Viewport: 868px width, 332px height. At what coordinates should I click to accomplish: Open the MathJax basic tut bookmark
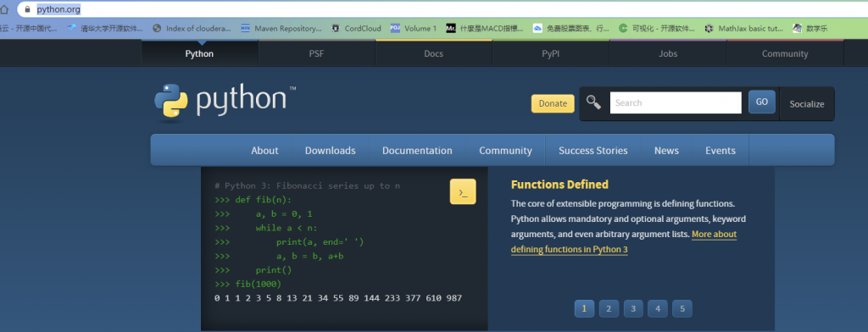743,28
